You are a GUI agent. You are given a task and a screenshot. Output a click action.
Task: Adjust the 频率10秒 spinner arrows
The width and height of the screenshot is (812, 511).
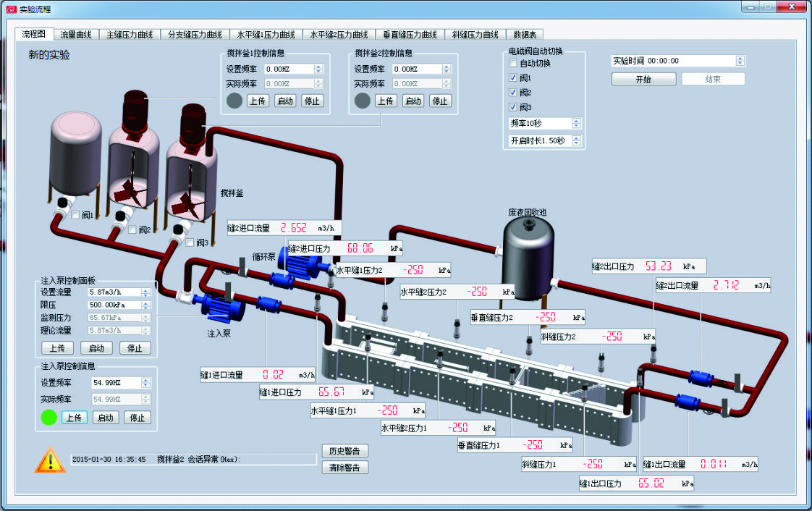click(x=576, y=123)
